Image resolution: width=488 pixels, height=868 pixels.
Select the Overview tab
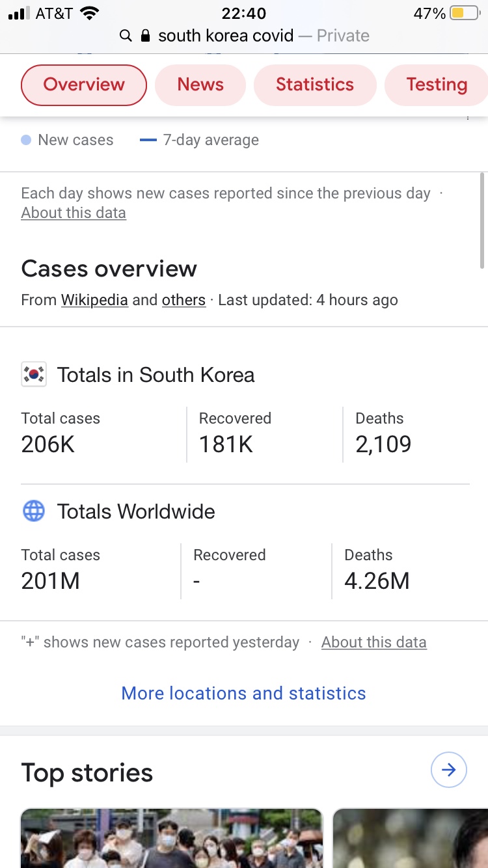84,85
